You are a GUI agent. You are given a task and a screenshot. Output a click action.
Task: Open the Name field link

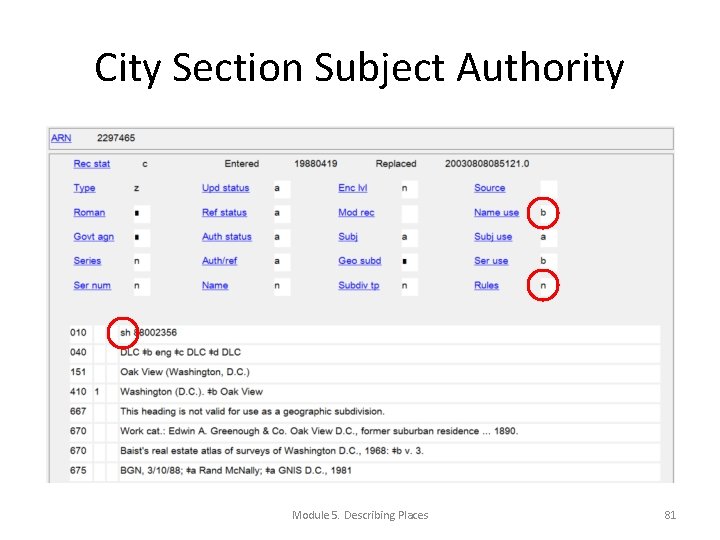215,285
